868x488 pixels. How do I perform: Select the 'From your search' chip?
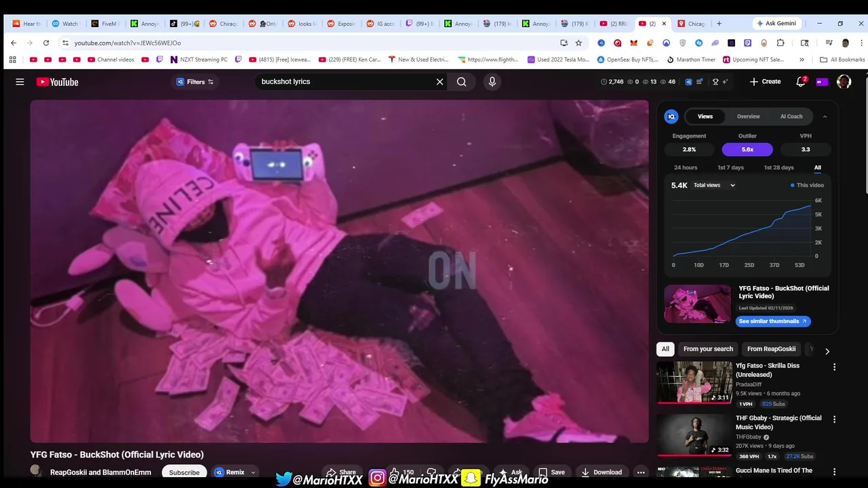coord(708,349)
